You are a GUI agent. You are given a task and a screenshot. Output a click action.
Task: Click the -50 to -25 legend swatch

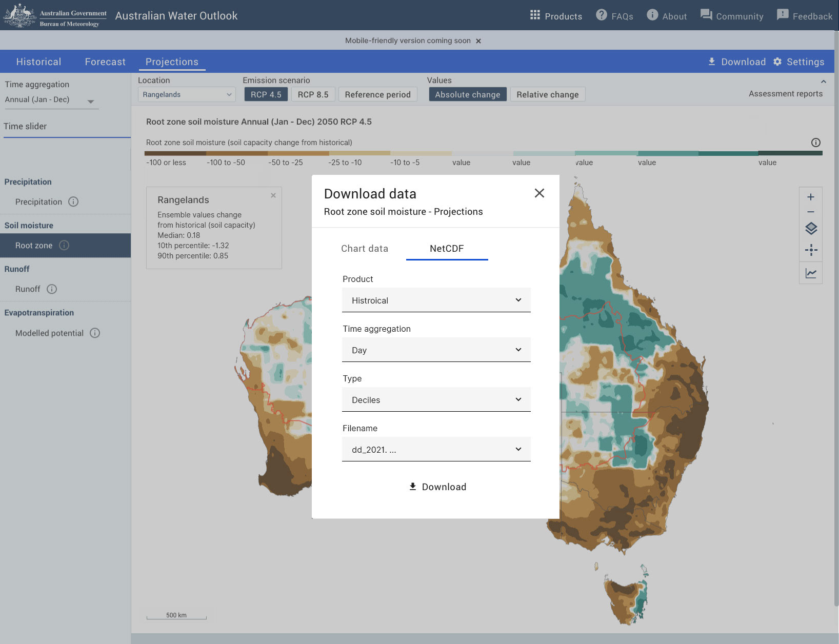point(298,153)
